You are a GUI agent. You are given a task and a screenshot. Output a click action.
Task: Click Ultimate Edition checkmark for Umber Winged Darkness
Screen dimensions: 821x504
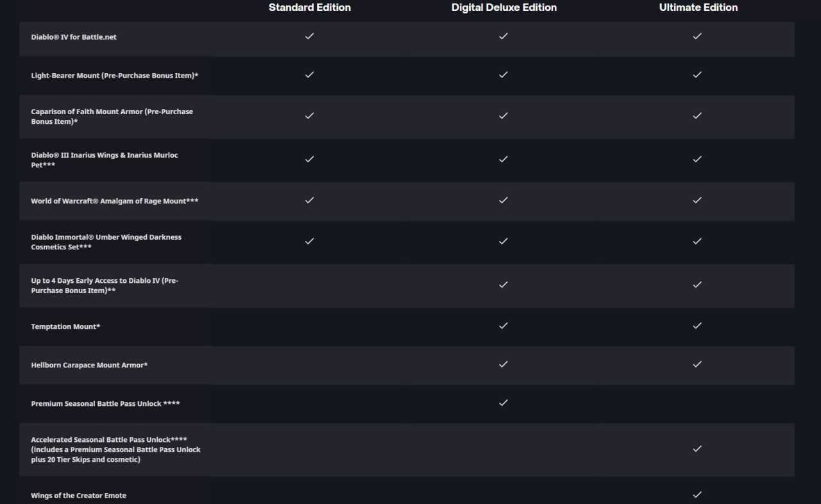point(697,241)
